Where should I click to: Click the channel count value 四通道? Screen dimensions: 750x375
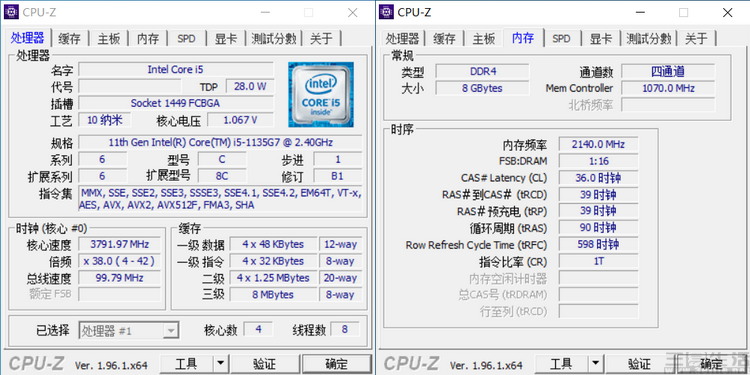(x=668, y=72)
